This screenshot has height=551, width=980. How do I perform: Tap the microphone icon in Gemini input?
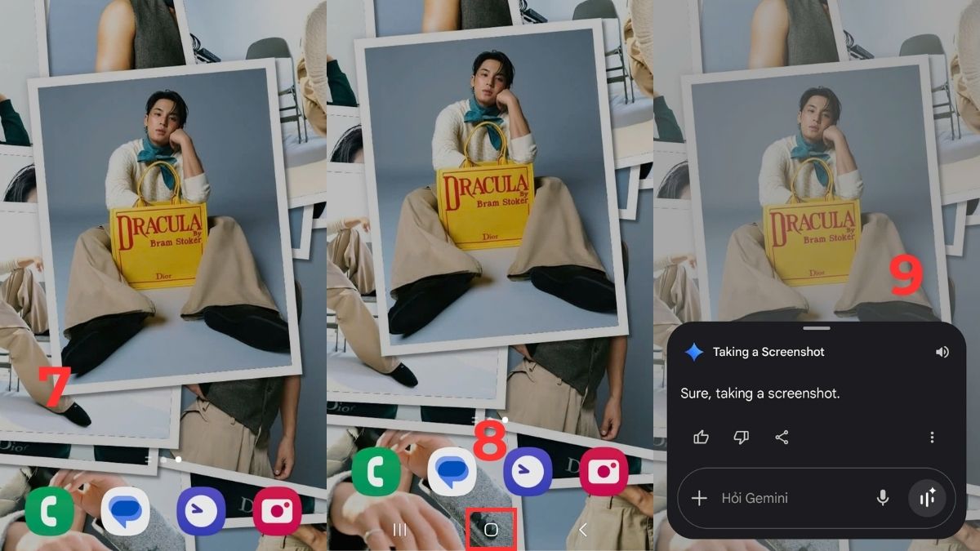click(x=883, y=498)
